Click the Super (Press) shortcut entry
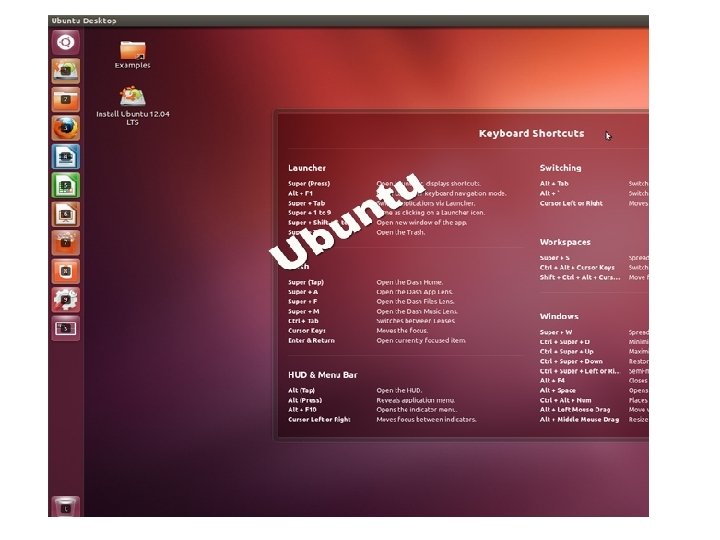The height and width of the screenshot is (540, 720). (309, 184)
